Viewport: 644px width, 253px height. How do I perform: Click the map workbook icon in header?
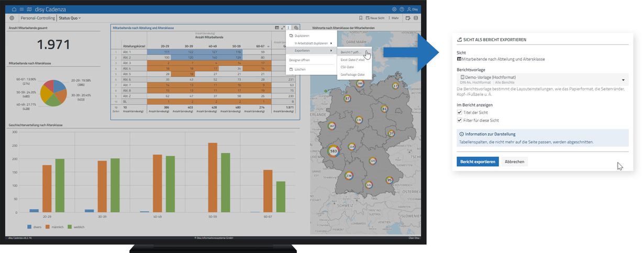tap(29, 9)
